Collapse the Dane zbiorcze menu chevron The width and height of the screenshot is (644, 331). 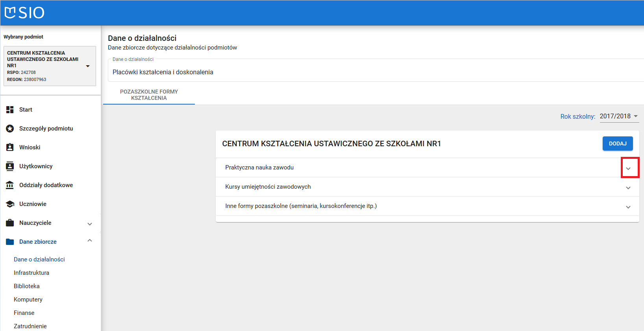(x=90, y=241)
